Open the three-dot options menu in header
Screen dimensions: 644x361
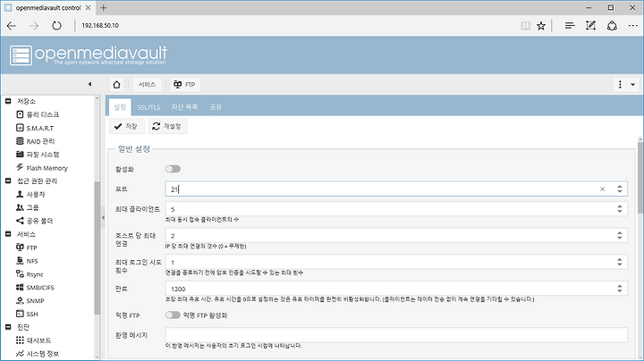(x=620, y=85)
